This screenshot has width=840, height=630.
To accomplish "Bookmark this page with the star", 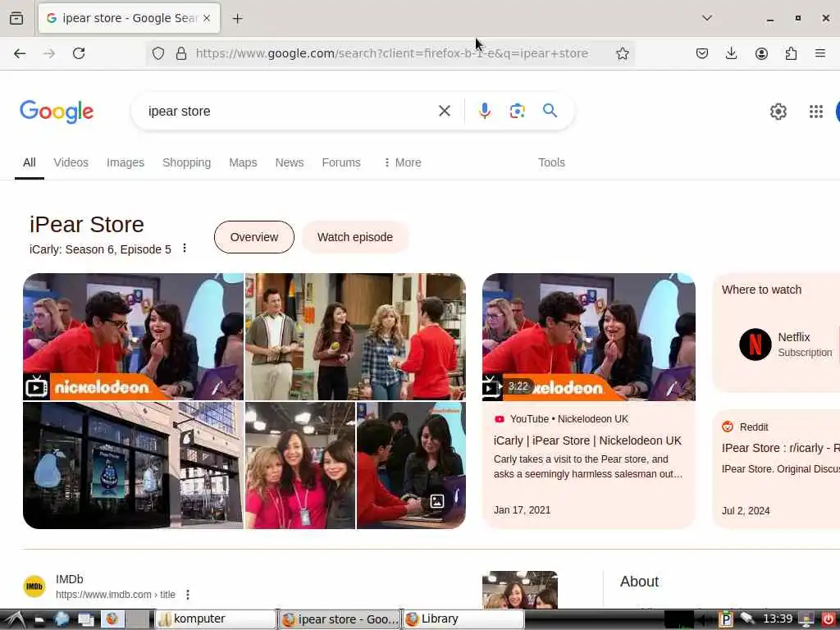I will coord(622,53).
